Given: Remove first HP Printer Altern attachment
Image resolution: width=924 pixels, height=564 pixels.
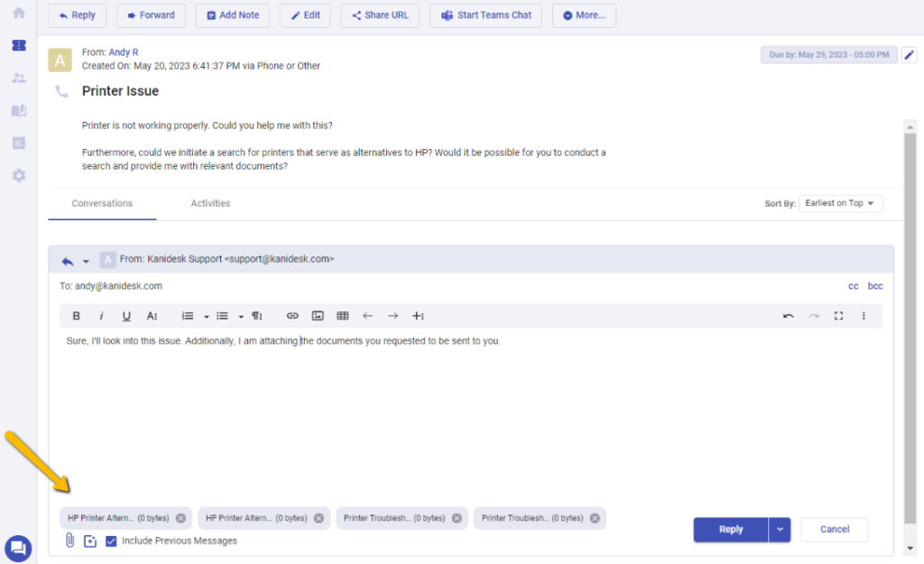Looking at the screenshot, I should 180,518.
